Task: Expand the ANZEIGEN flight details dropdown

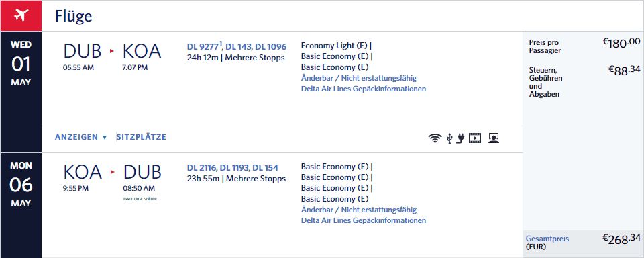Action: pos(81,137)
